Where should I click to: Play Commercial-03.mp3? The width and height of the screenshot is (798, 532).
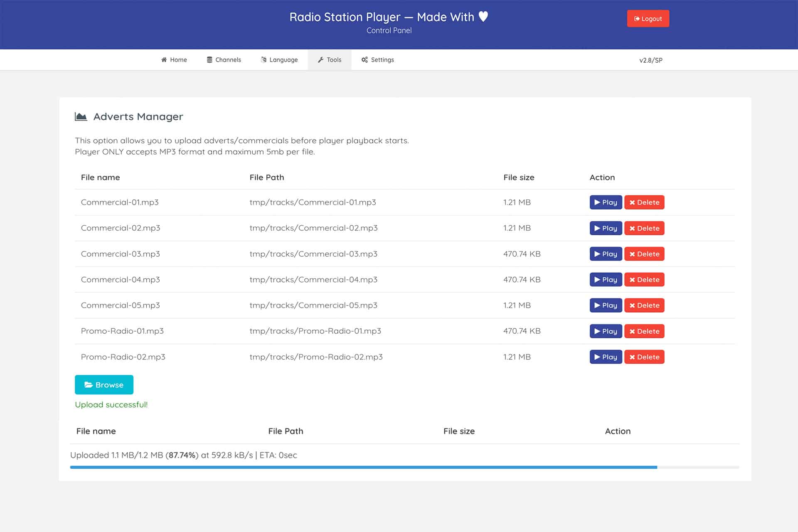tap(606, 254)
